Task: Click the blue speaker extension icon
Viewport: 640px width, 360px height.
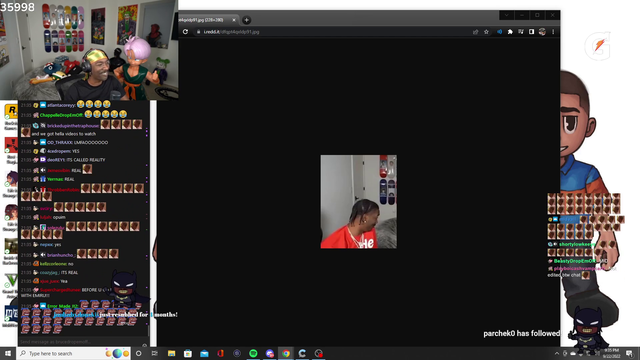Action: pyautogui.click(x=500, y=32)
